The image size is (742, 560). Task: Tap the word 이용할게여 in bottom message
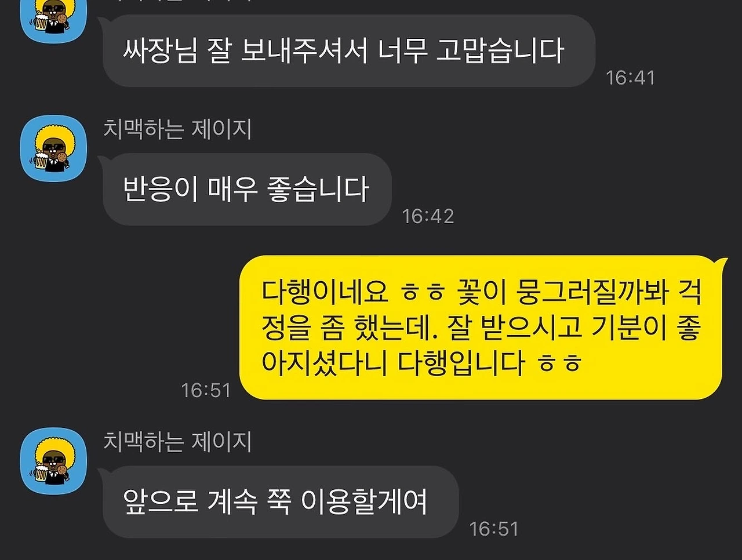[x=364, y=502]
